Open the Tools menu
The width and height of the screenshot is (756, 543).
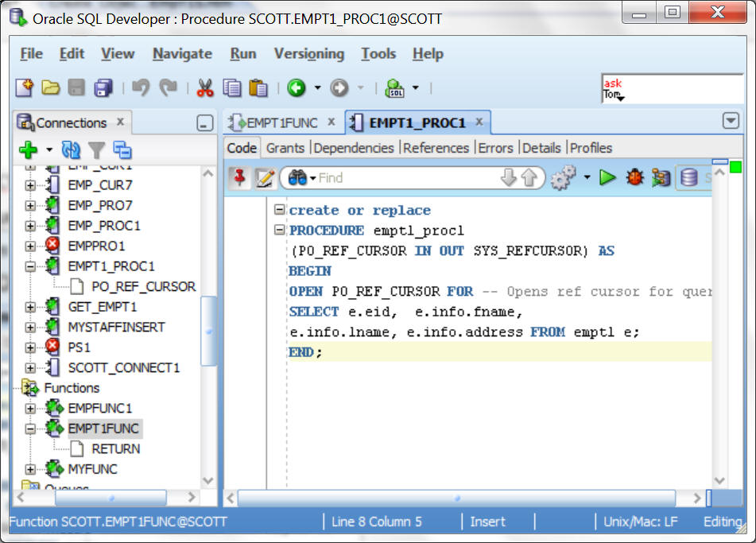pos(378,53)
